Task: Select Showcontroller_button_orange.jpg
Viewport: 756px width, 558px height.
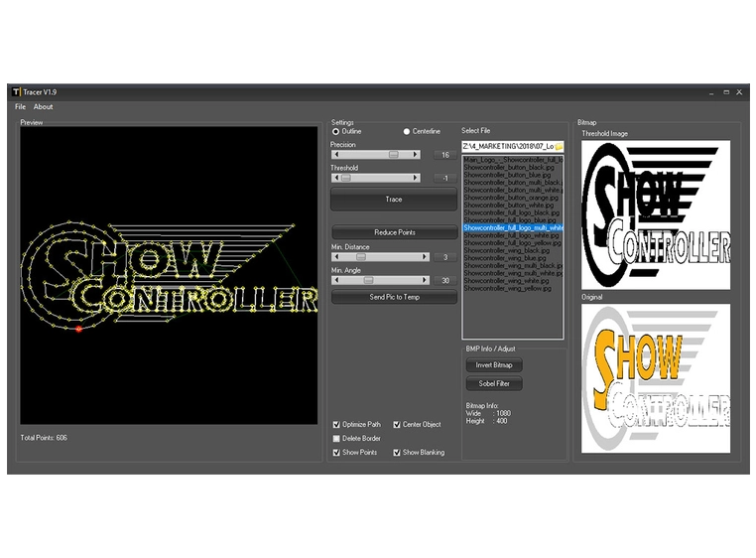Action: click(513, 198)
